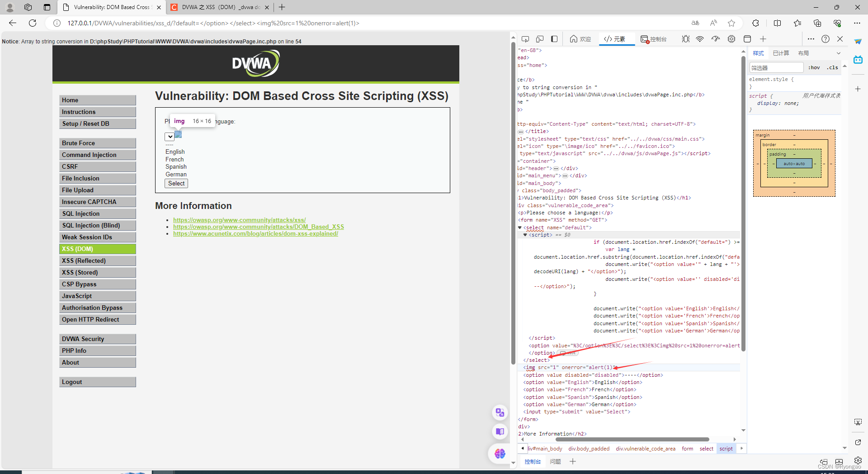Screen dimensions: 868x474
Task: Open DevTools customize three-dots menu
Action: pyautogui.click(x=811, y=39)
